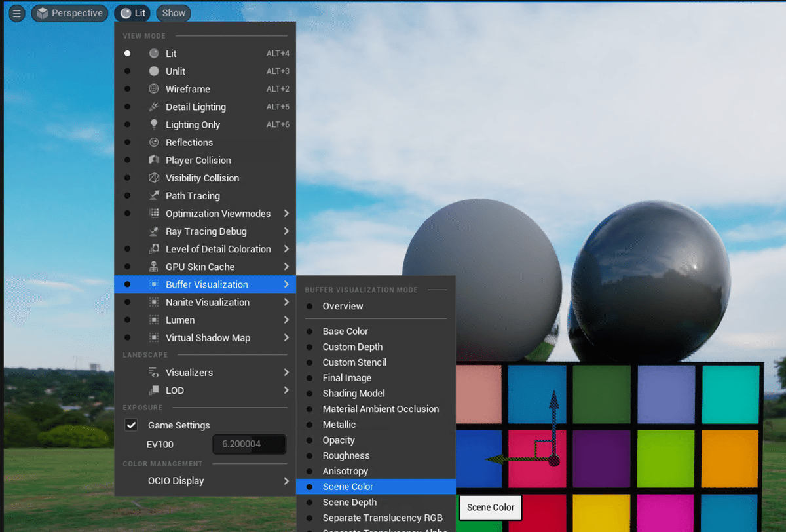
Task: Open the viewport options hamburger menu
Action: 16,13
